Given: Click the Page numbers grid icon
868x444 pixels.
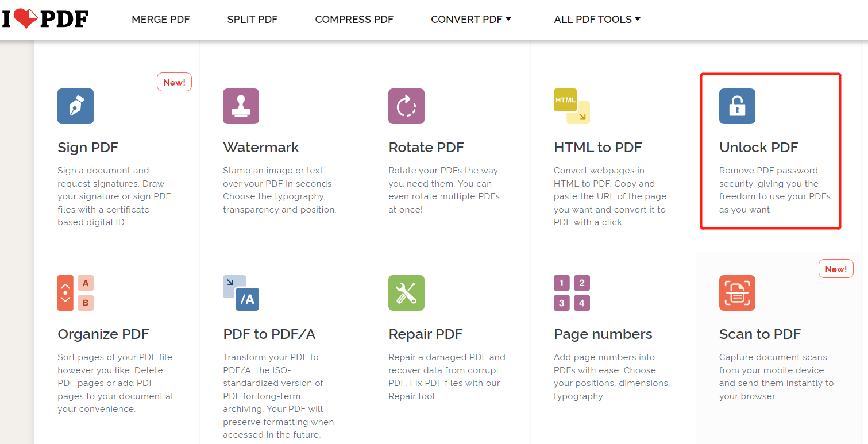Looking at the screenshot, I should (x=572, y=293).
